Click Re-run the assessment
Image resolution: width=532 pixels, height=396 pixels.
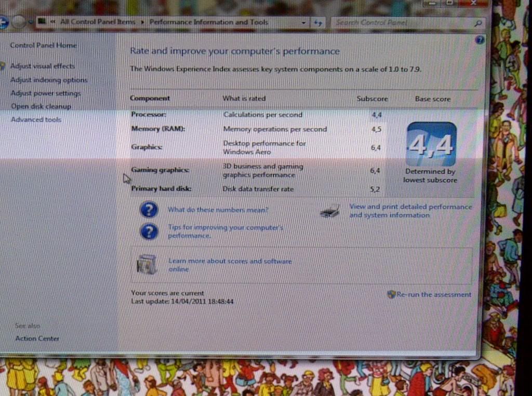[x=434, y=294]
